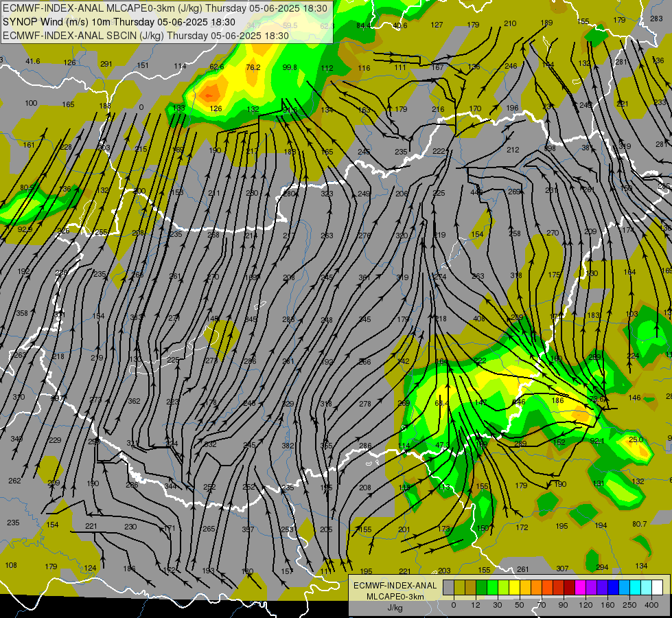
Task: Click the MLCAPE0-3km title line at top
Action: point(165,8)
